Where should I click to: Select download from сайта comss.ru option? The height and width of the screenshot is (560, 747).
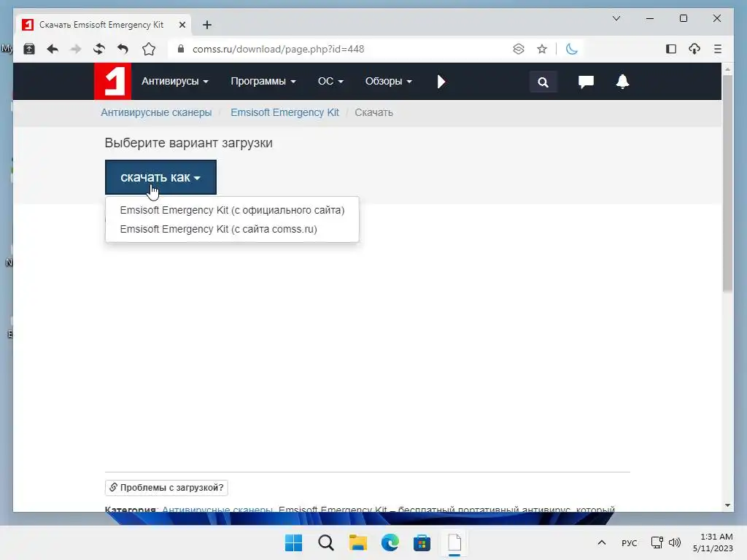pos(232,229)
